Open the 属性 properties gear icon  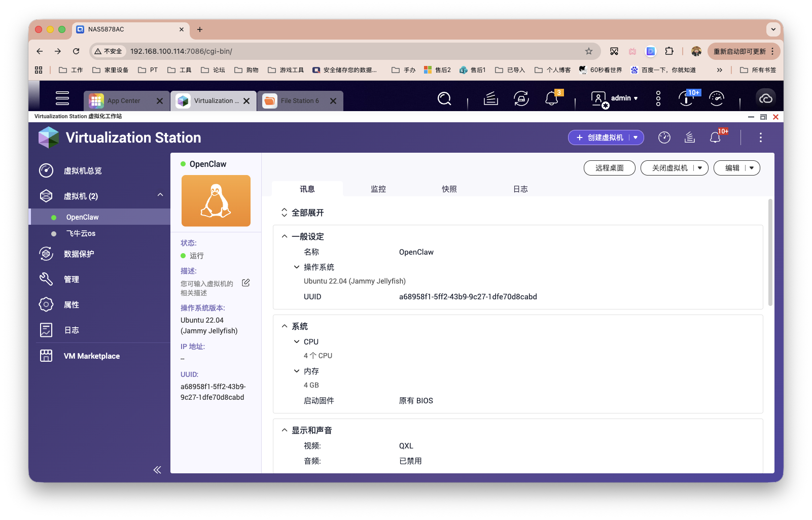pyautogui.click(x=46, y=304)
